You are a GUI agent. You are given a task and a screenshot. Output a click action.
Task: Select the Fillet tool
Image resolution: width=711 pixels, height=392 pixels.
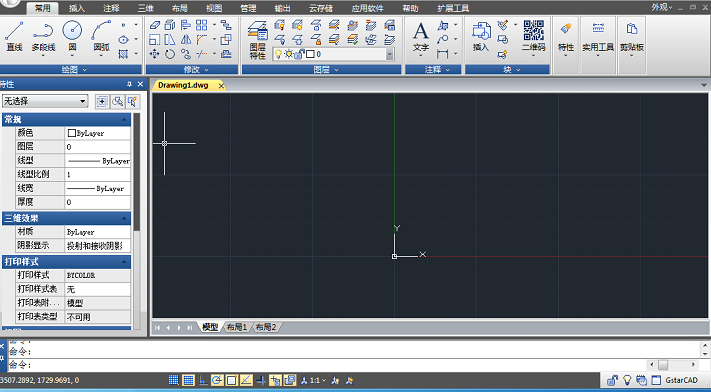pyautogui.click(x=201, y=39)
